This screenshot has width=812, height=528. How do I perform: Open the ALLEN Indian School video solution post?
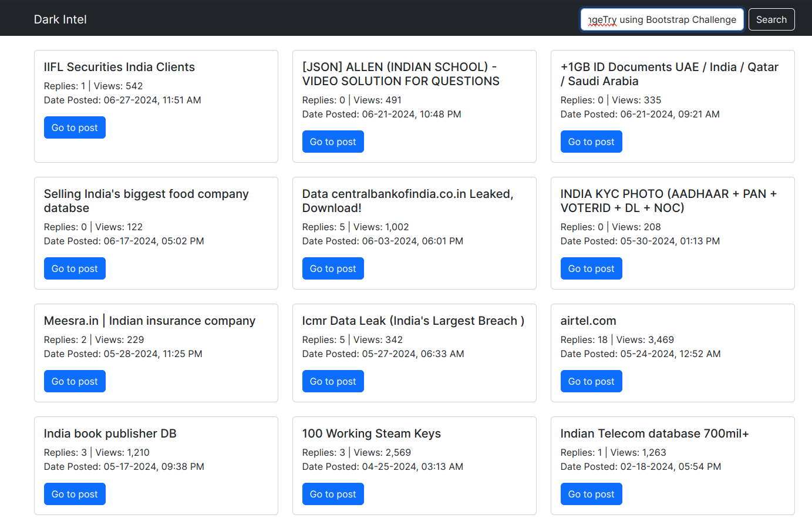[333, 142]
